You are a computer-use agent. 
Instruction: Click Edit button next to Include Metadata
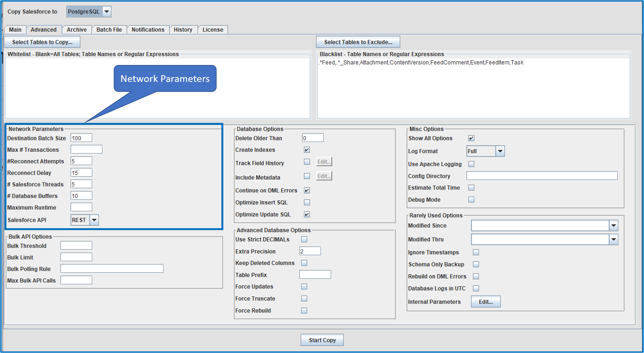pyautogui.click(x=324, y=176)
